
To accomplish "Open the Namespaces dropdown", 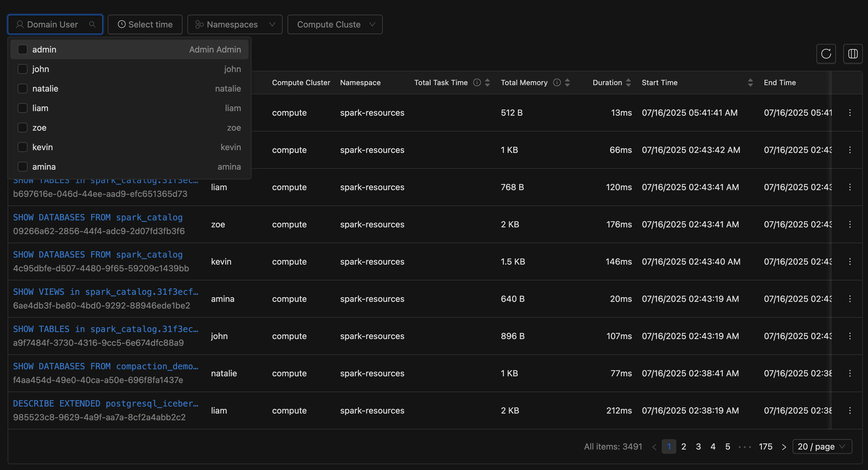I will click(235, 24).
